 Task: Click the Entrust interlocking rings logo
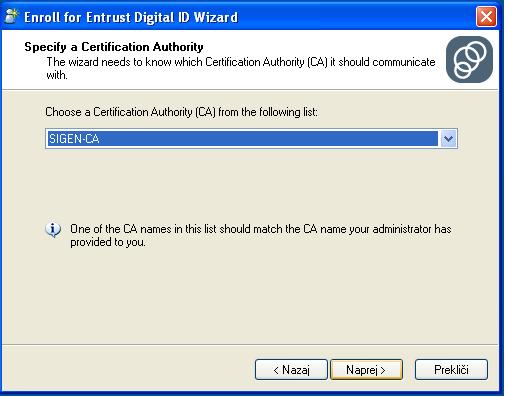pos(469,59)
